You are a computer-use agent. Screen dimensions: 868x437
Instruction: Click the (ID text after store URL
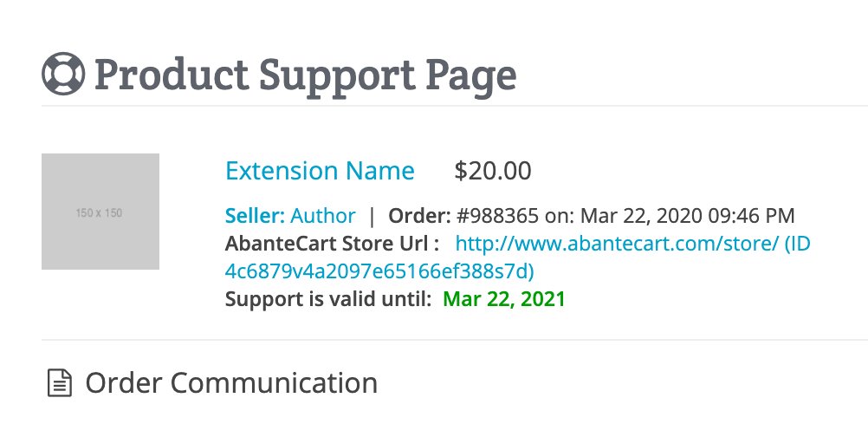coord(798,243)
